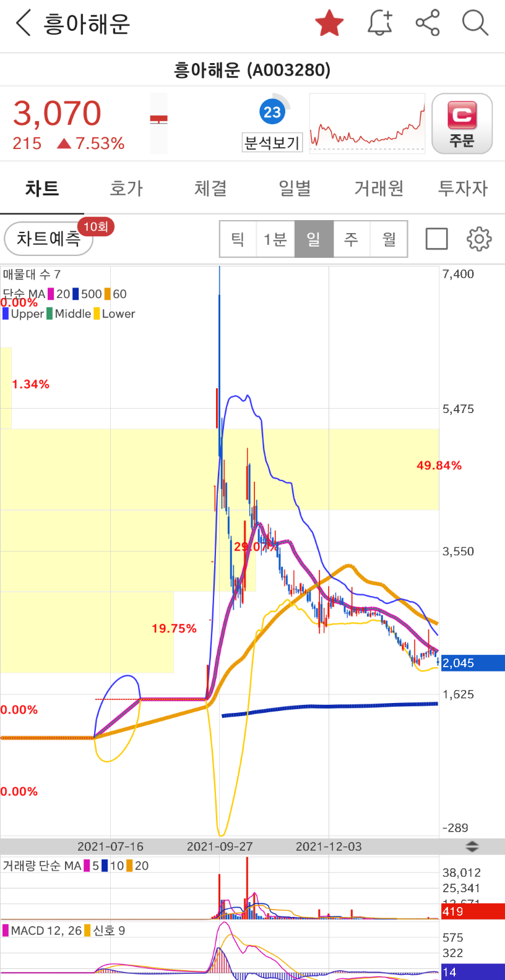Go back using the back arrow
The height and width of the screenshot is (980, 505).
point(23,24)
